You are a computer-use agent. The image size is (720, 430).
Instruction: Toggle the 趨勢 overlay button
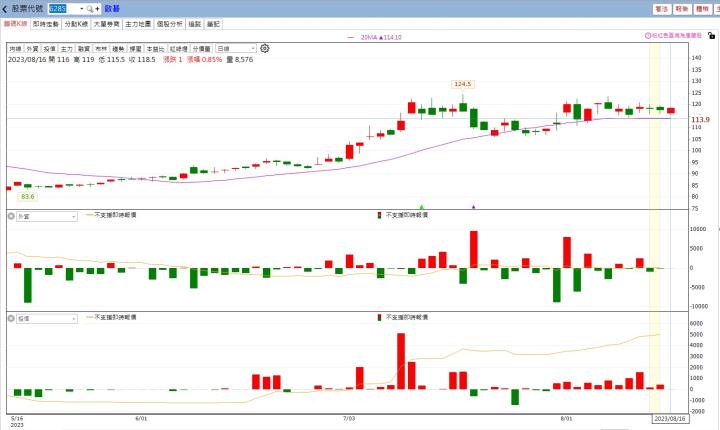[x=118, y=48]
